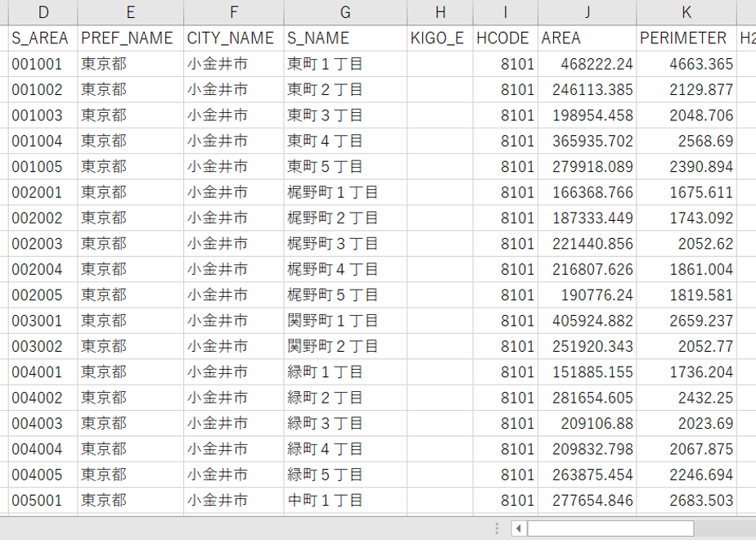
Task: Select column F header
Action: coord(234,12)
